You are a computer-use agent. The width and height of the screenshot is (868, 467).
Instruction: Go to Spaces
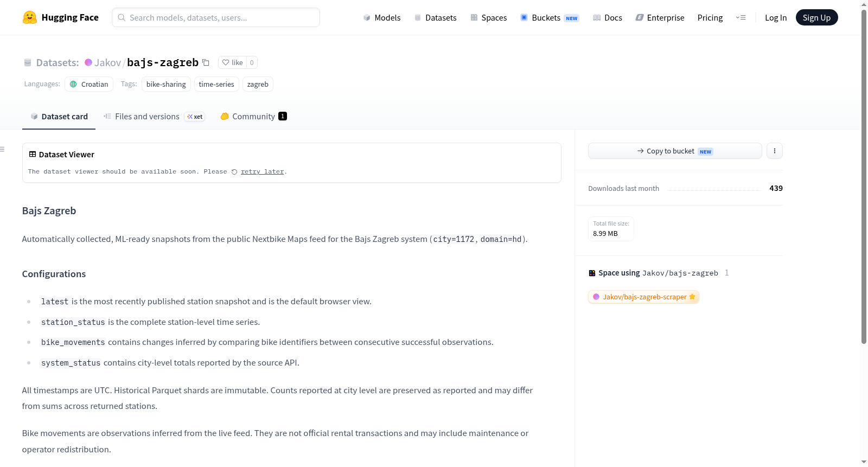tap(488, 17)
